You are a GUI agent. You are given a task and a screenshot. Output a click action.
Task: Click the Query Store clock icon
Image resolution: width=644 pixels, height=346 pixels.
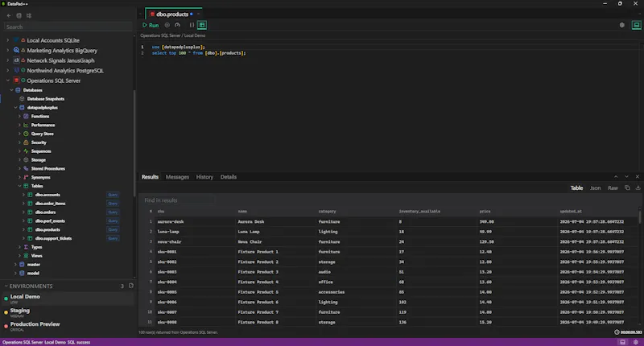26,134
